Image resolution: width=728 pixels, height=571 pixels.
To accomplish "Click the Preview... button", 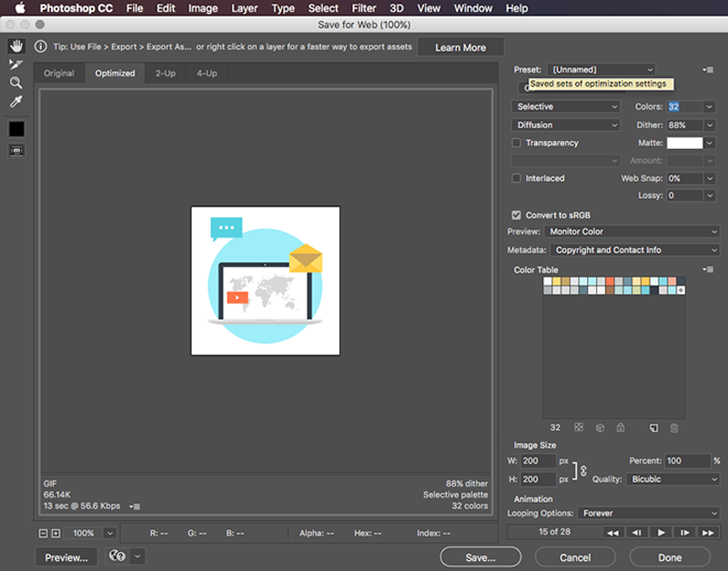I will tap(66, 557).
